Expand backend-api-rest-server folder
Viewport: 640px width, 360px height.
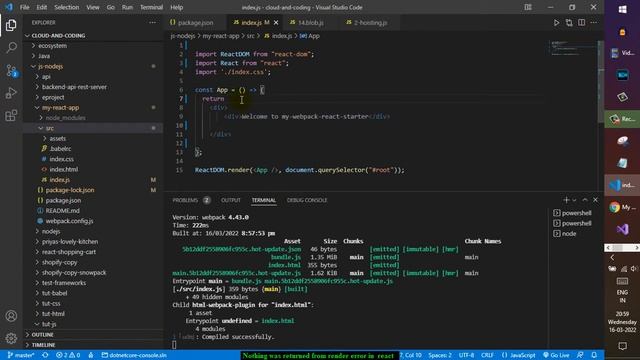click(74, 87)
